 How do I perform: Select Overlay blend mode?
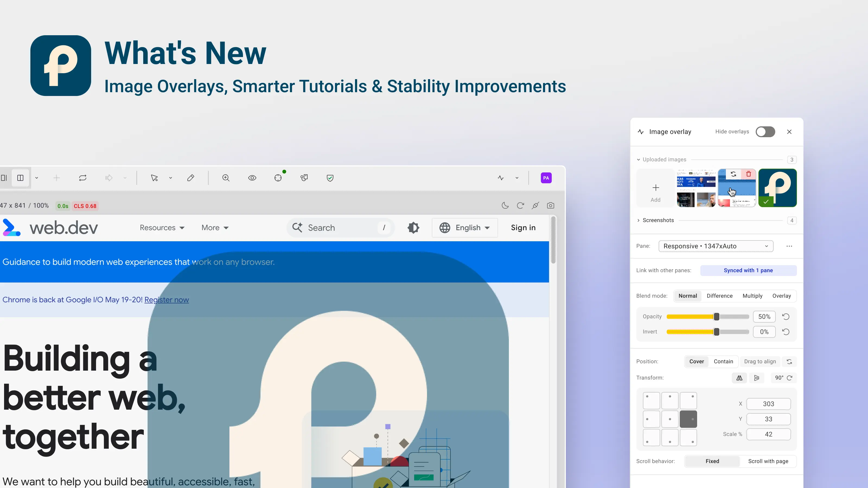click(x=782, y=296)
